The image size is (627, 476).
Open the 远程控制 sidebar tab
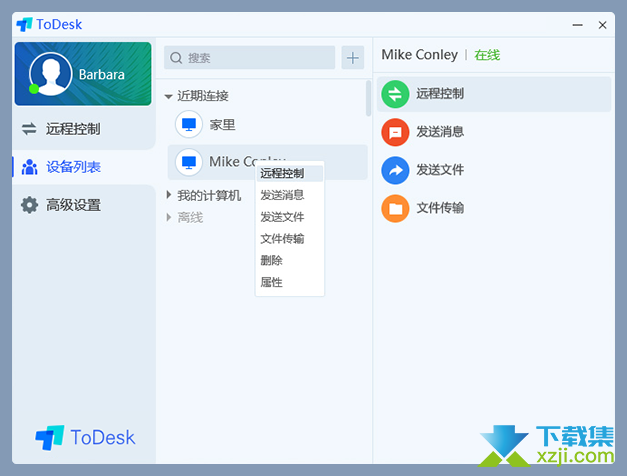pyautogui.click(x=73, y=129)
